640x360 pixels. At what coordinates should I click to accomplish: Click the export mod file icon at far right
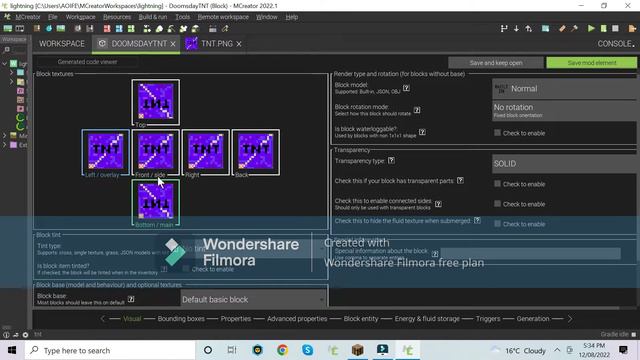[632, 29]
